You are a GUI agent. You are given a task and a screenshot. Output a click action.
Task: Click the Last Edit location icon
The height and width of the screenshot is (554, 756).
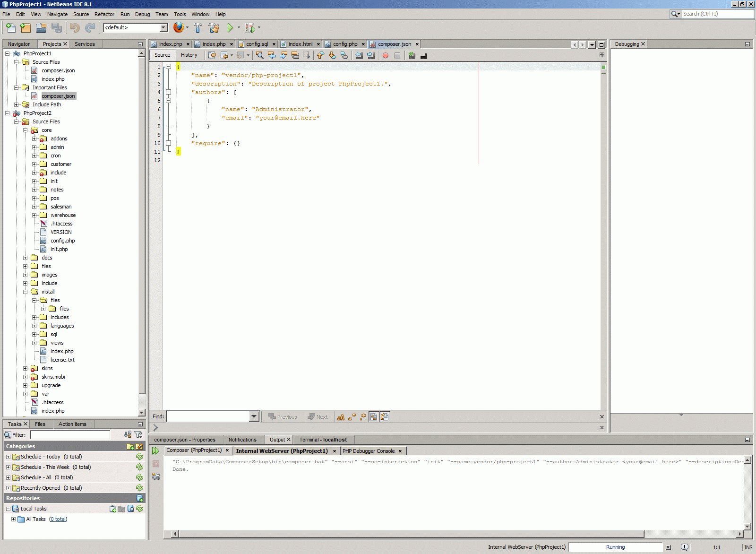point(212,55)
